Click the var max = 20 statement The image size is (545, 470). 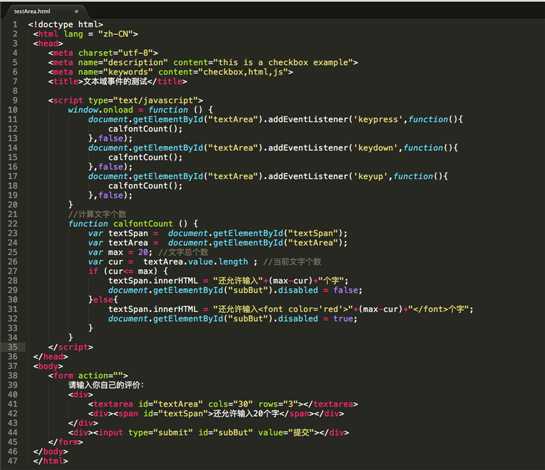coord(120,252)
